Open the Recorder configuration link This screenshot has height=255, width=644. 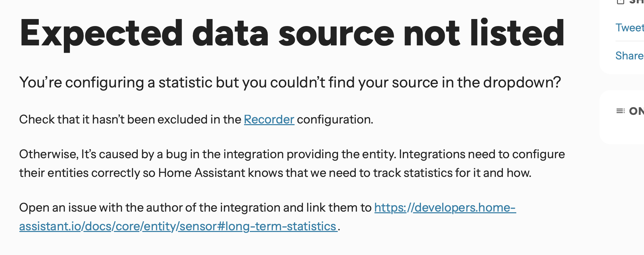coord(269,119)
